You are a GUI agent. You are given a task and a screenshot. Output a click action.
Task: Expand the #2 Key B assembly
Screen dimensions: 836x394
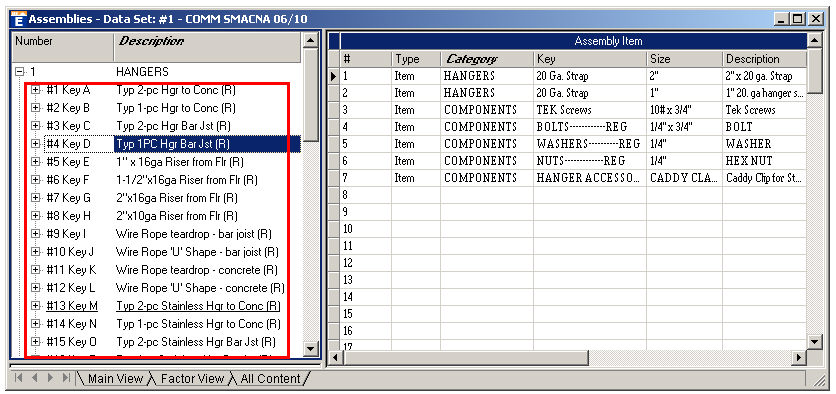coord(36,108)
